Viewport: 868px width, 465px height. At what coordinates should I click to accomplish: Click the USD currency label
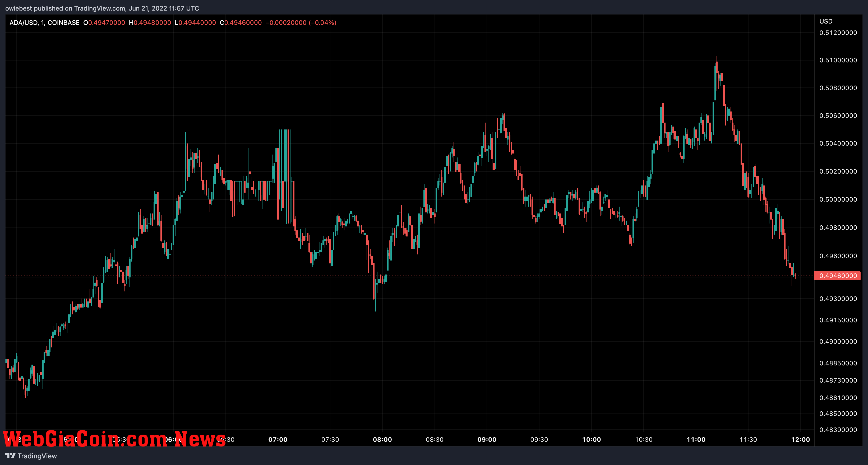pyautogui.click(x=826, y=21)
